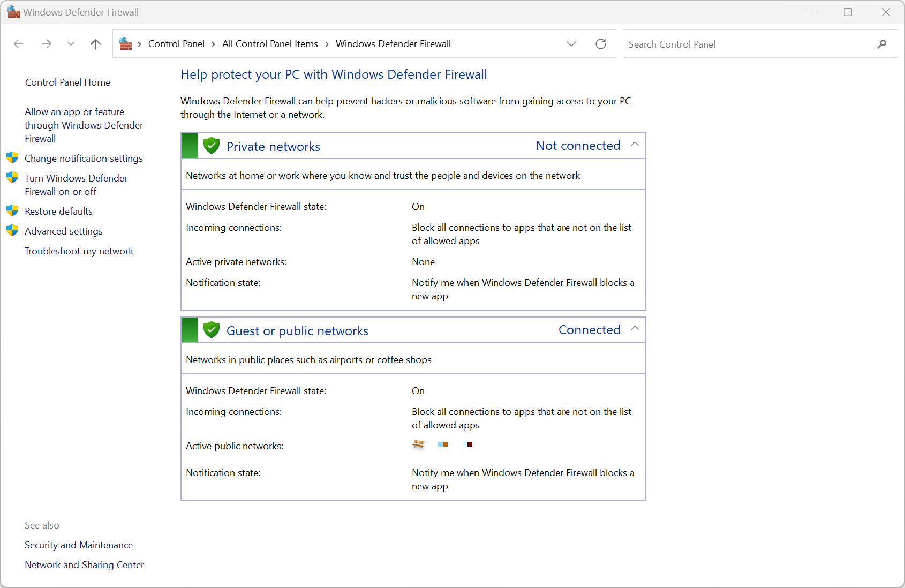Open Network and Sharing Center
This screenshot has height=588, width=905.
point(84,565)
